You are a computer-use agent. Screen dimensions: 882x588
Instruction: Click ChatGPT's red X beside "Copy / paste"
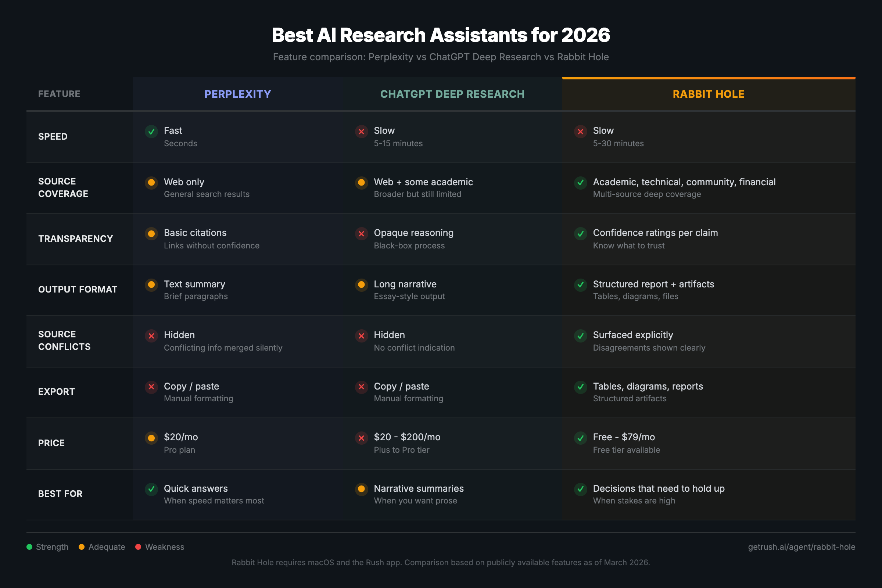pos(361,387)
